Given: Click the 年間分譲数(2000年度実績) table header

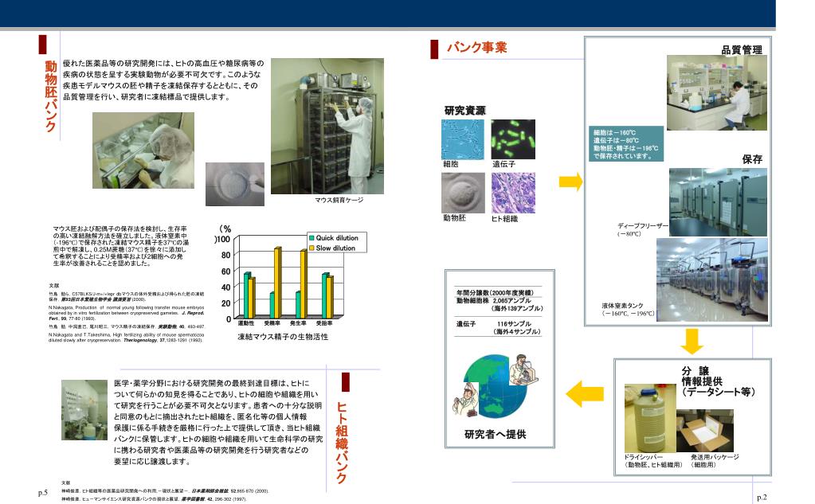Looking at the screenshot, I should pos(494,292).
